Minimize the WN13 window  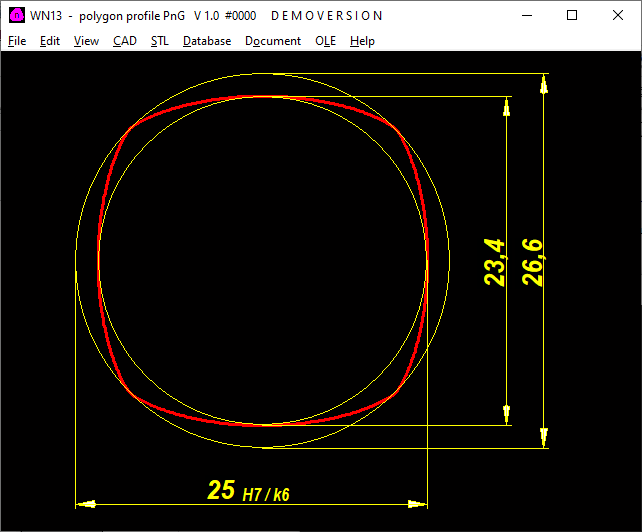point(526,16)
